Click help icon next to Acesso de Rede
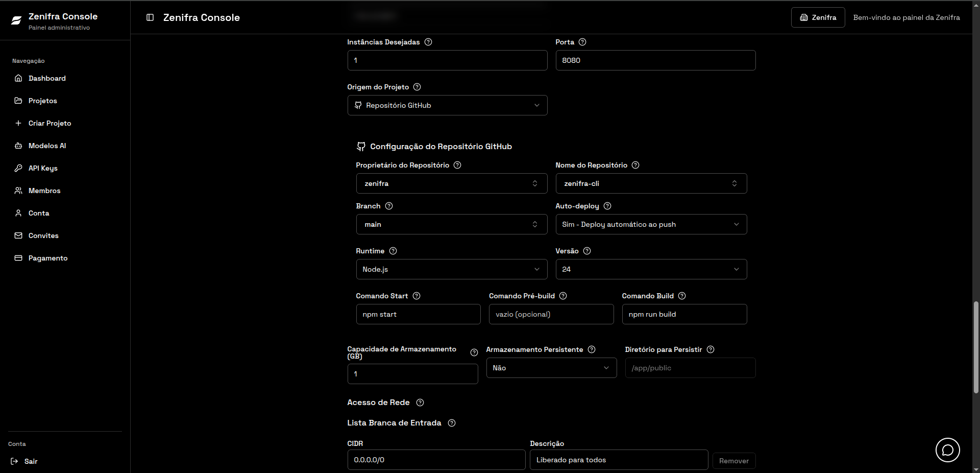 pyautogui.click(x=420, y=403)
